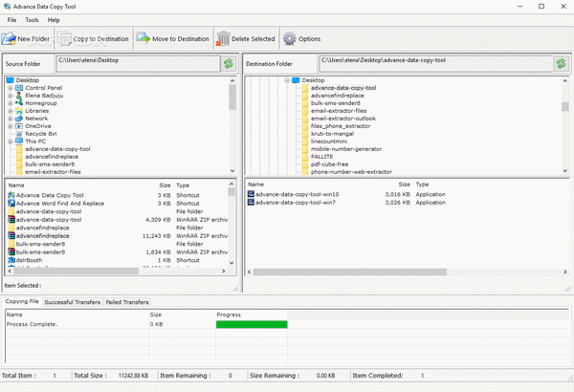Image resolution: width=574 pixels, height=392 pixels.
Task: Click the Move to Destination button
Action: (x=173, y=39)
